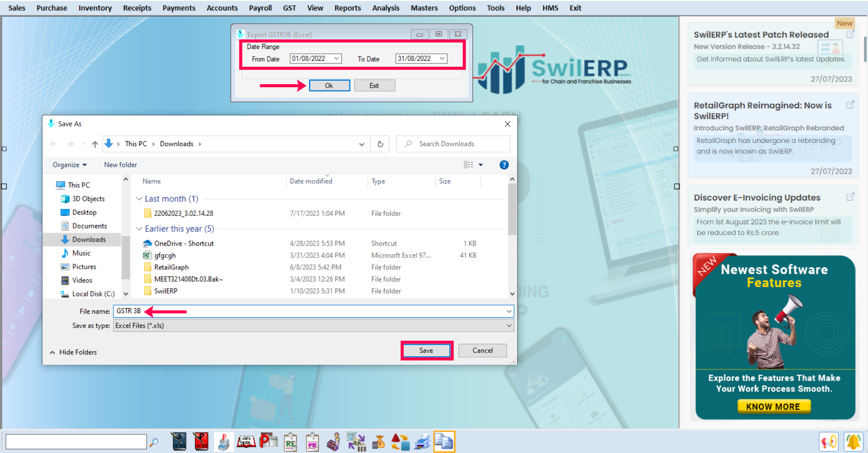Click the bottom toolbar search box

(76, 442)
